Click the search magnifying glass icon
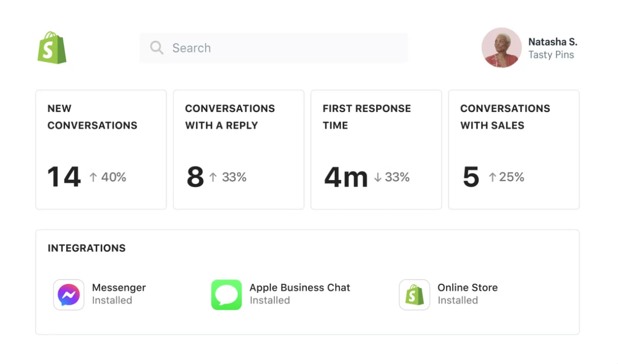Viewport: 618px width, 364px height. 157,48
